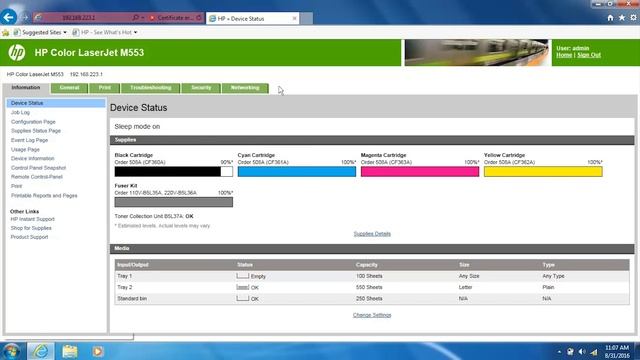
Task: Open the Networking tab
Action: [245, 88]
